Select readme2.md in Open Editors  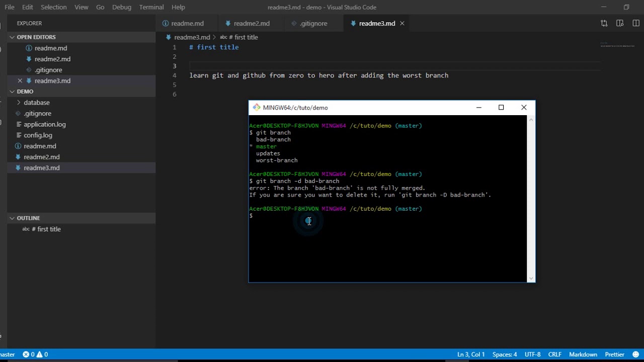52,59
